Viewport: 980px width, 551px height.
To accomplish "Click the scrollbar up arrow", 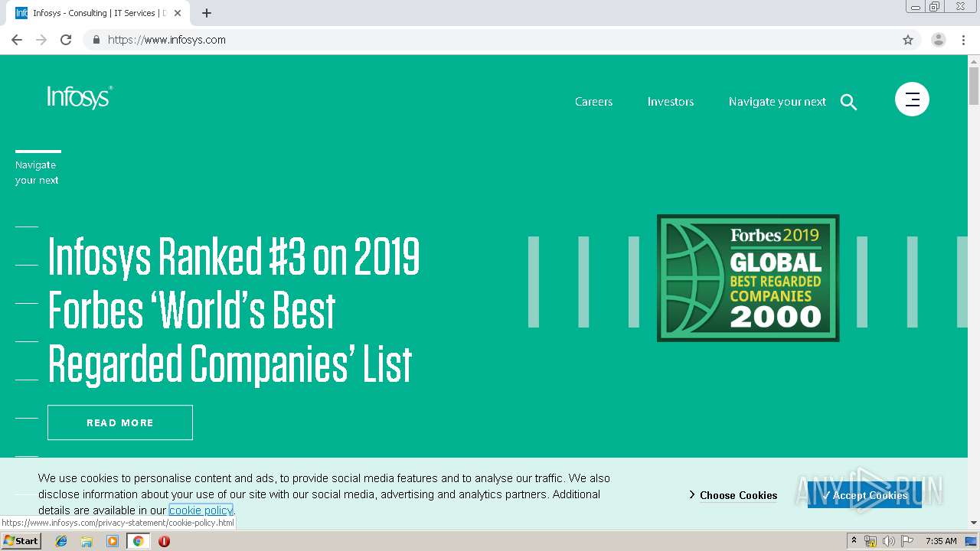I will (974, 60).
